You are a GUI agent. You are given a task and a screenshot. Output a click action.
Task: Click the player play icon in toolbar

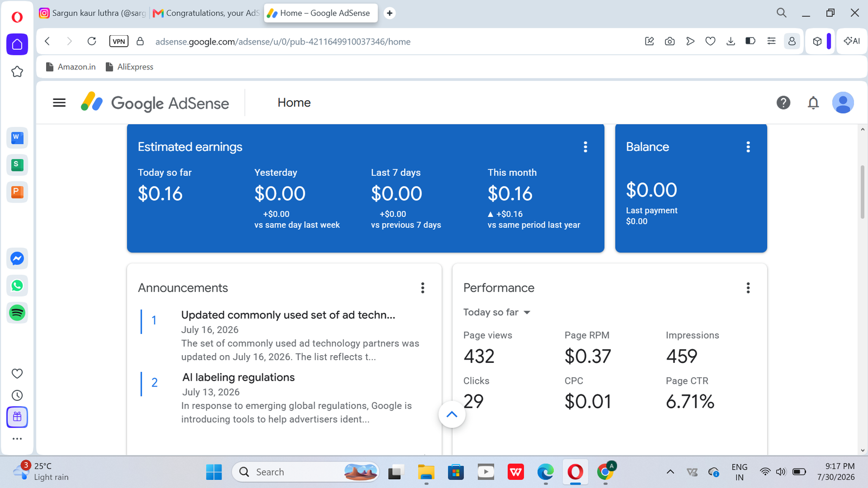pos(690,41)
